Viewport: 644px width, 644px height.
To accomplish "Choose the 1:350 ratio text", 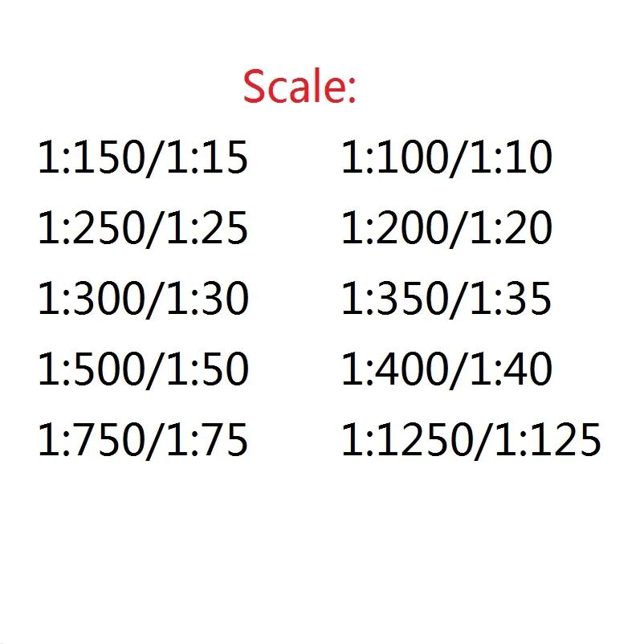I will [390, 299].
